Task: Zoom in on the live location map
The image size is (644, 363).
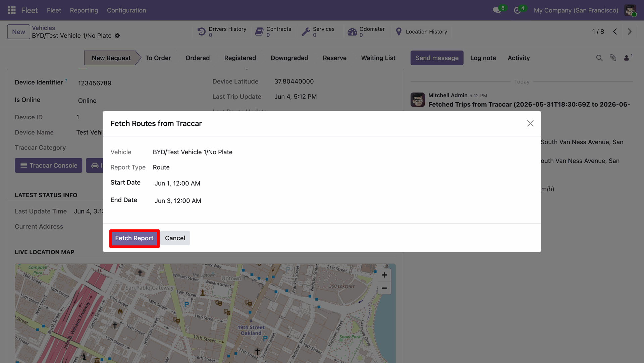Action: click(x=384, y=275)
